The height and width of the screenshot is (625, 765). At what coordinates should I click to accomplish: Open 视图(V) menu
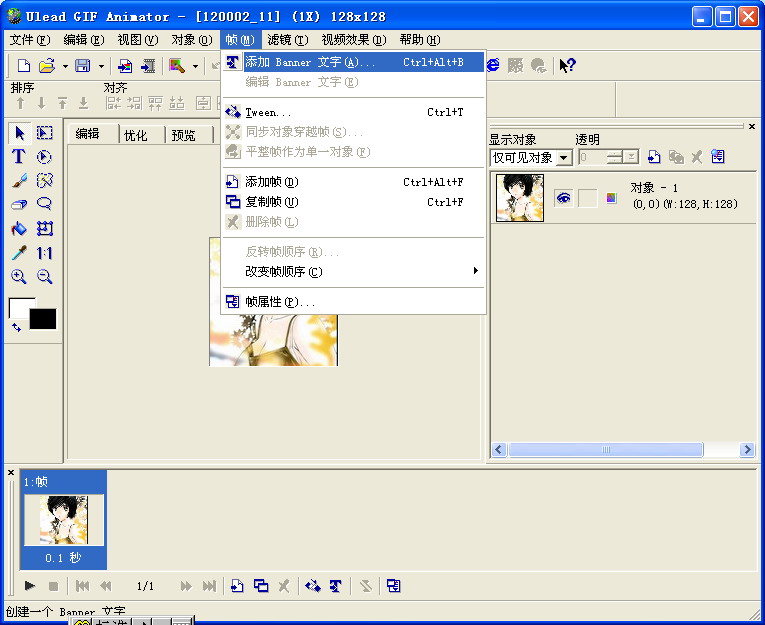138,40
